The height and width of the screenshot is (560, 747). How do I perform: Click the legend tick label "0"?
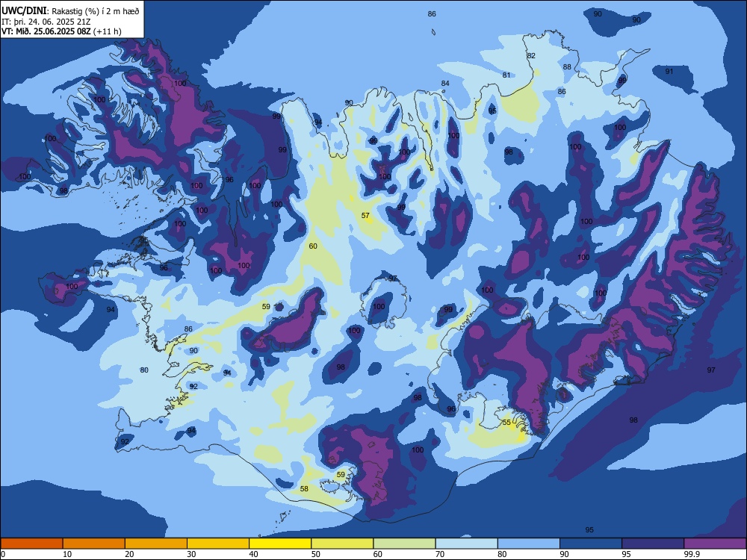click(x=3, y=554)
